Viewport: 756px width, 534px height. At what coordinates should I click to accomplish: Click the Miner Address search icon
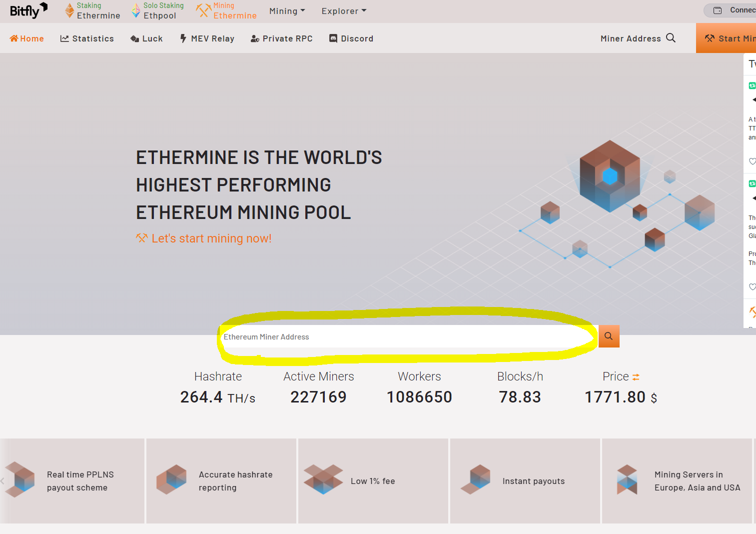pos(671,38)
